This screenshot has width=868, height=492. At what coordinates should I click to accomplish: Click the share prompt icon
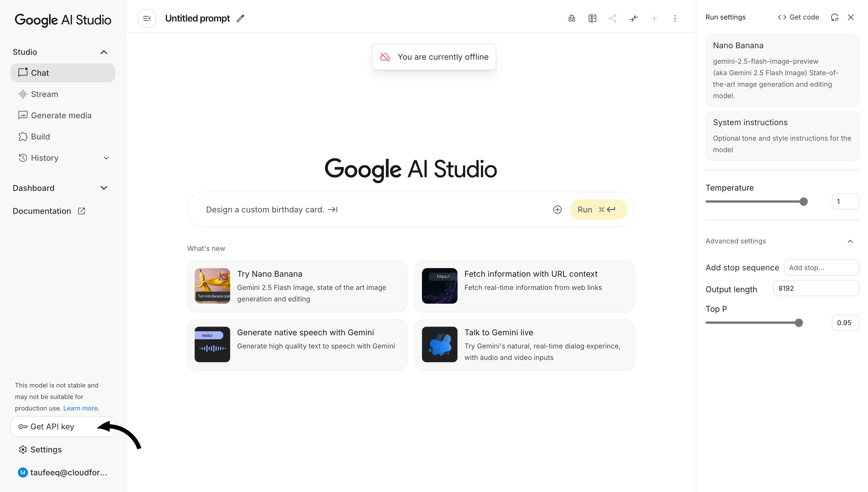pyautogui.click(x=613, y=18)
